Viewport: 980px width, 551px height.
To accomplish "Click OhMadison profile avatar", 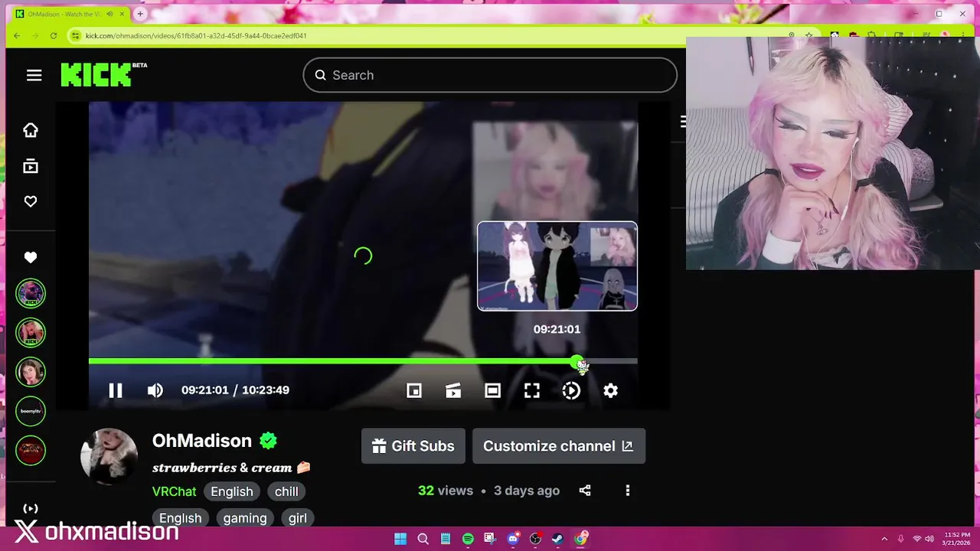I will coord(109,457).
